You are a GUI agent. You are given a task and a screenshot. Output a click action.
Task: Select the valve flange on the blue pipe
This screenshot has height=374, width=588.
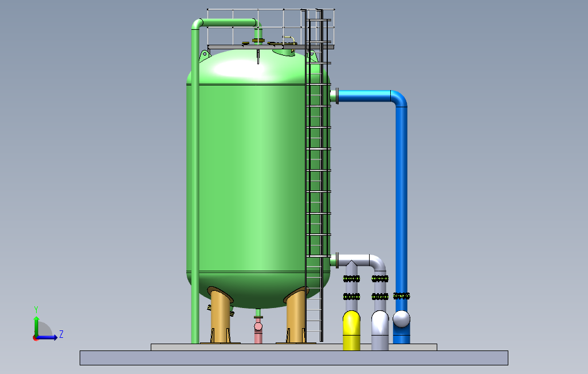tap(401, 296)
